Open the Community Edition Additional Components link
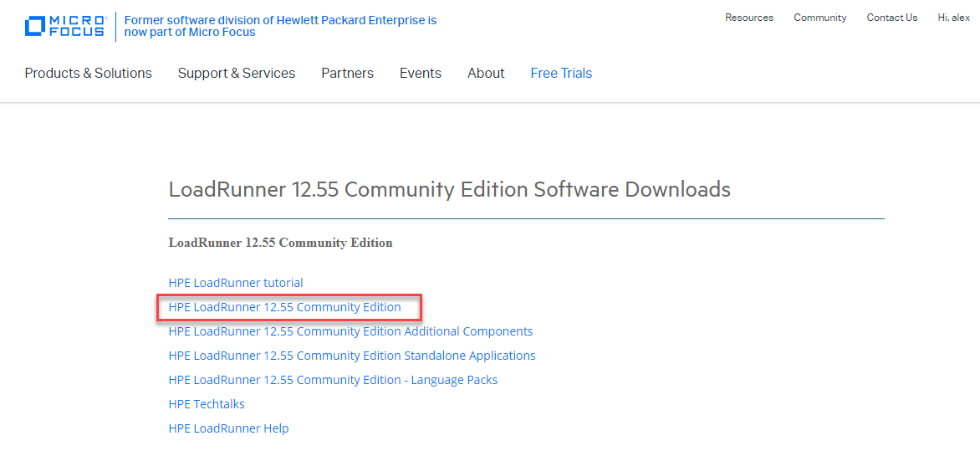The image size is (980, 451). [x=350, y=331]
